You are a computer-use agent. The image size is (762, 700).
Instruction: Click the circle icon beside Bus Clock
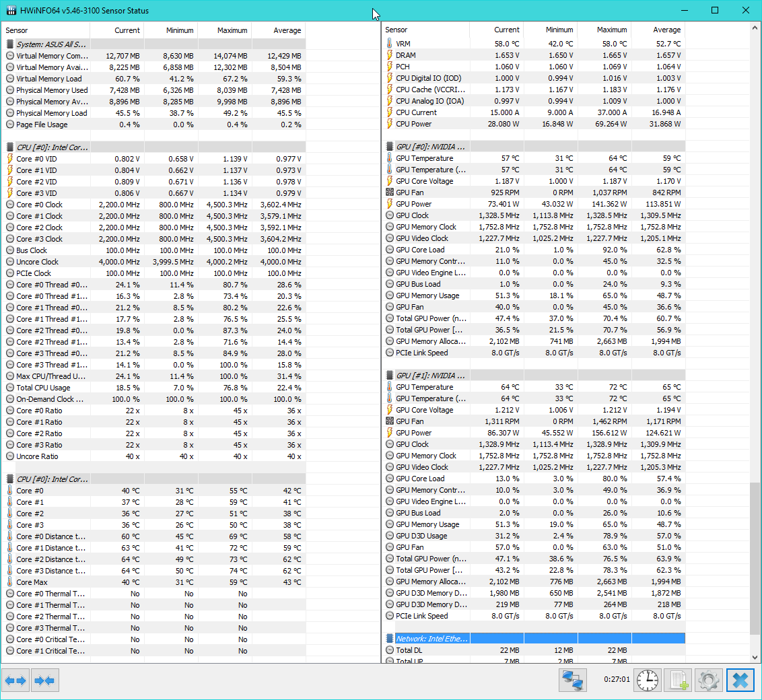(x=9, y=250)
